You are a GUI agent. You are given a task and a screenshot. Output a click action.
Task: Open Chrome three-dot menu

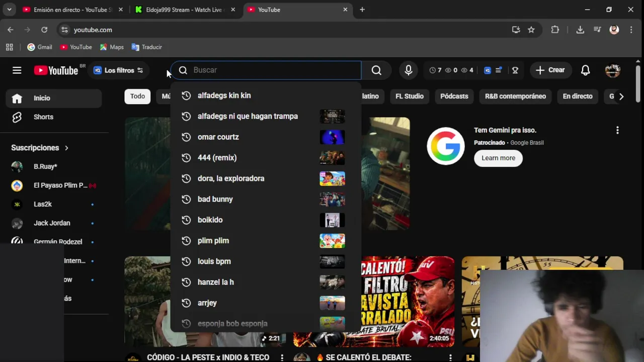[631, 30]
